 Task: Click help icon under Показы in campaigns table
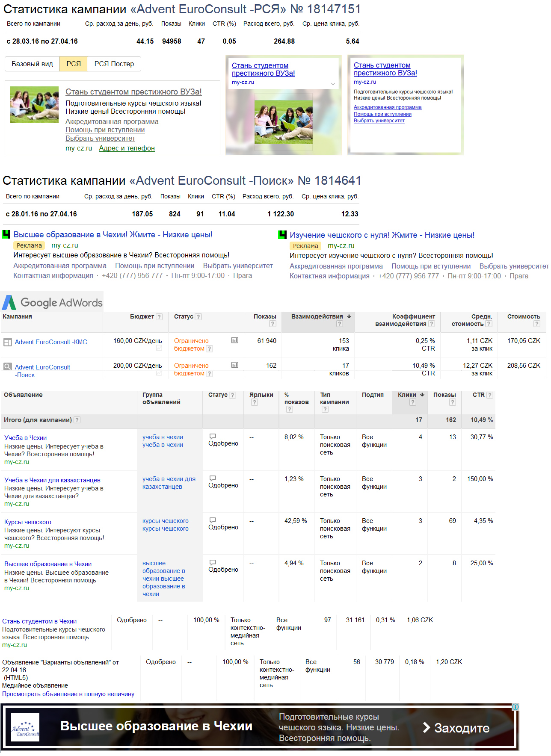point(273,324)
